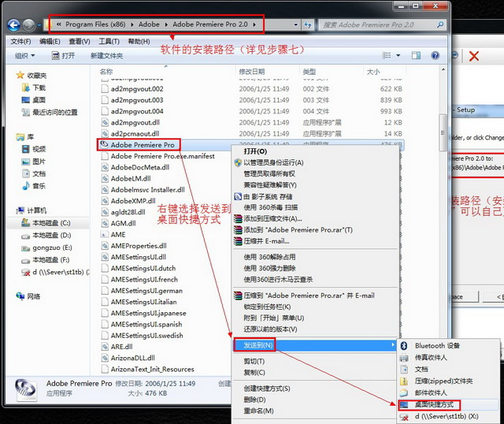Click the Forward navigation arrow
This screenshot has width=504, height=424.
tap(28, 24)
